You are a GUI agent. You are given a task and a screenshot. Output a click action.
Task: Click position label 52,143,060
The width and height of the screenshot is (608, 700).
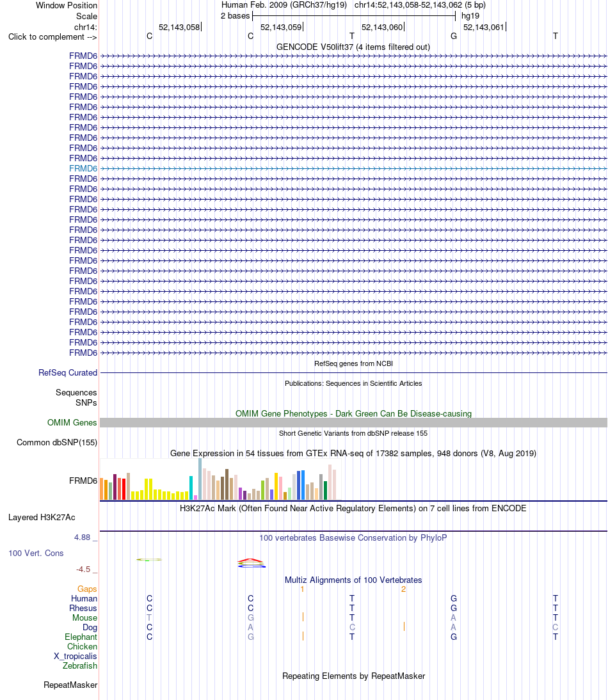click(383, 28)
